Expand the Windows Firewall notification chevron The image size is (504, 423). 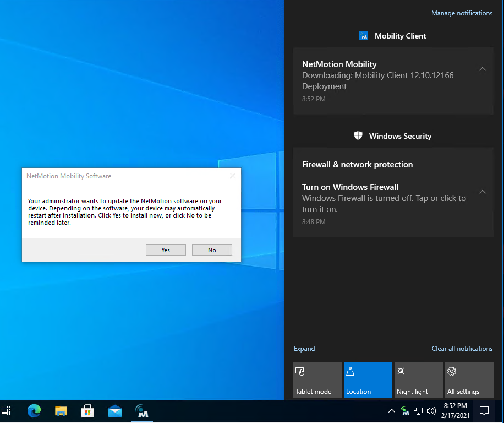pyautogui.click(x=483, y=192)
